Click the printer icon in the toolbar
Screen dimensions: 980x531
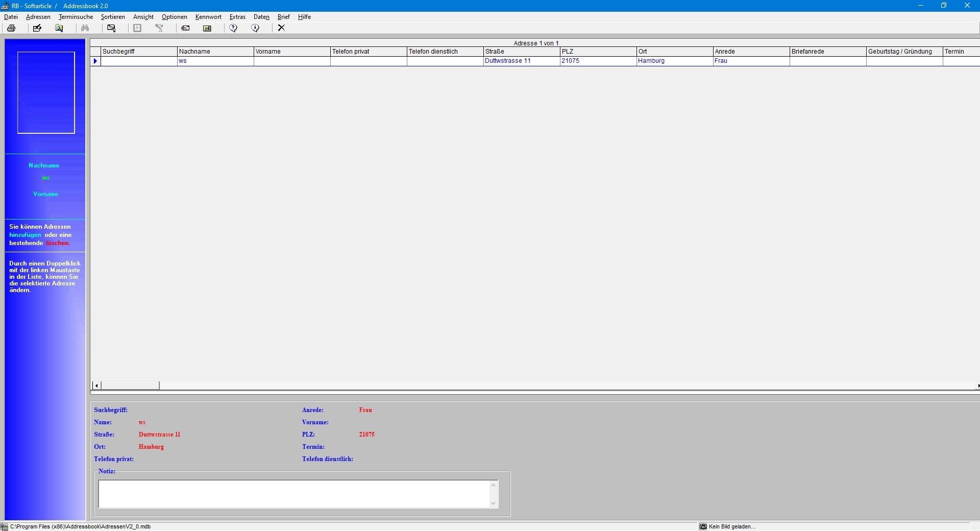(x=11, y=28)
